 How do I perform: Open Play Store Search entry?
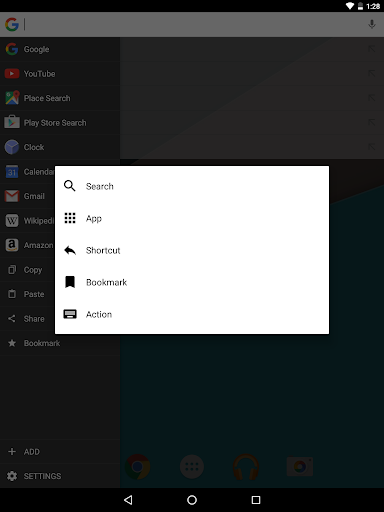[x=60, y=123]
